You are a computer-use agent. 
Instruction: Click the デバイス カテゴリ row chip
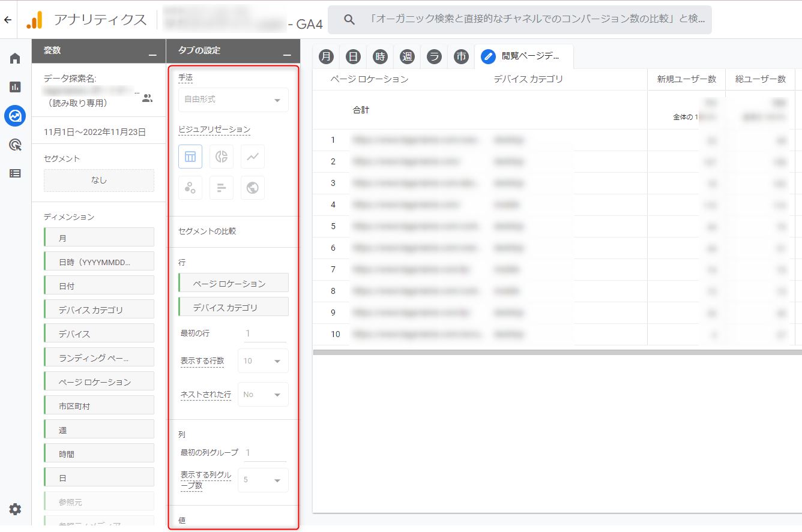click(234, 307)
